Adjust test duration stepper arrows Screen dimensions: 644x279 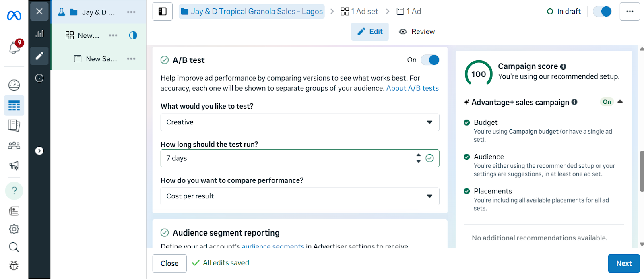pos(419,158)
